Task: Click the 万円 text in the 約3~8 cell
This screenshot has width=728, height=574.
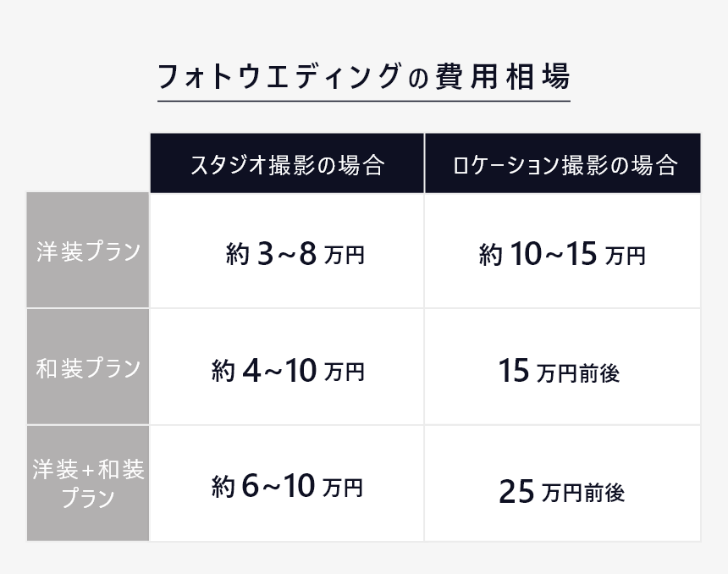Action: [x=345, y=255]
